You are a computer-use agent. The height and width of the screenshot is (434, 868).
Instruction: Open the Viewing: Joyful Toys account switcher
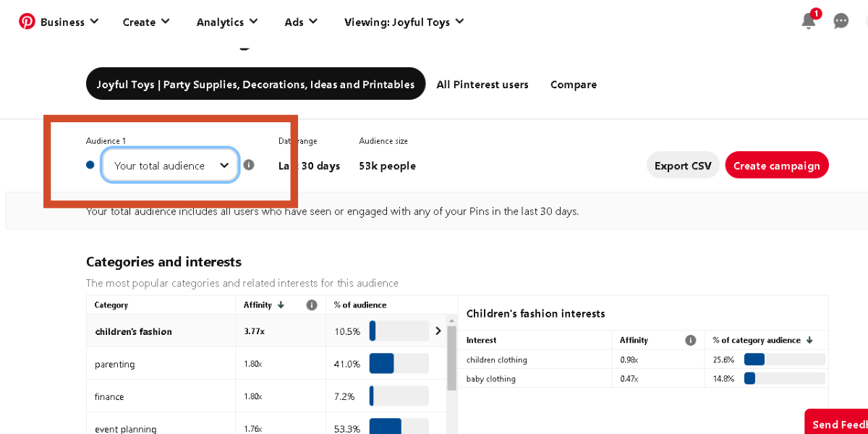point(404,22)
